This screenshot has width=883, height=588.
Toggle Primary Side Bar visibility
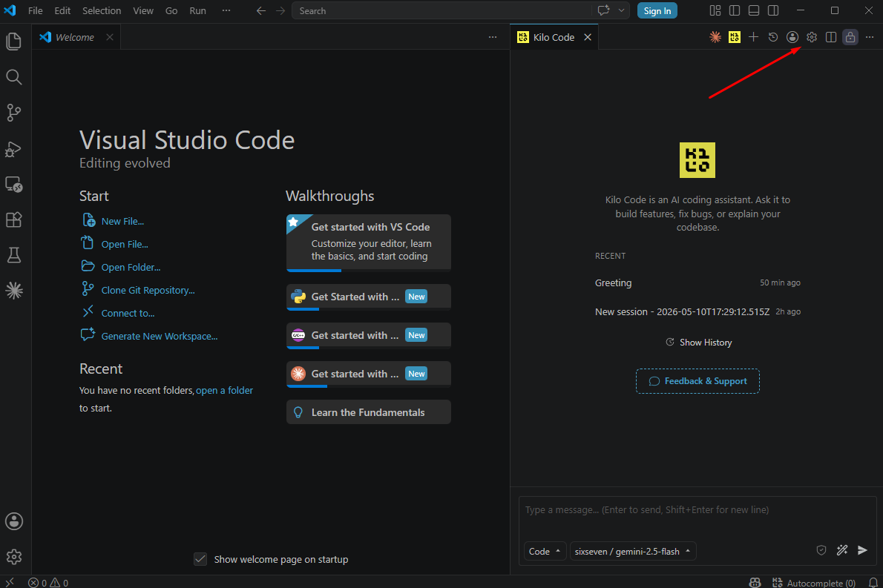pos(735,10)
